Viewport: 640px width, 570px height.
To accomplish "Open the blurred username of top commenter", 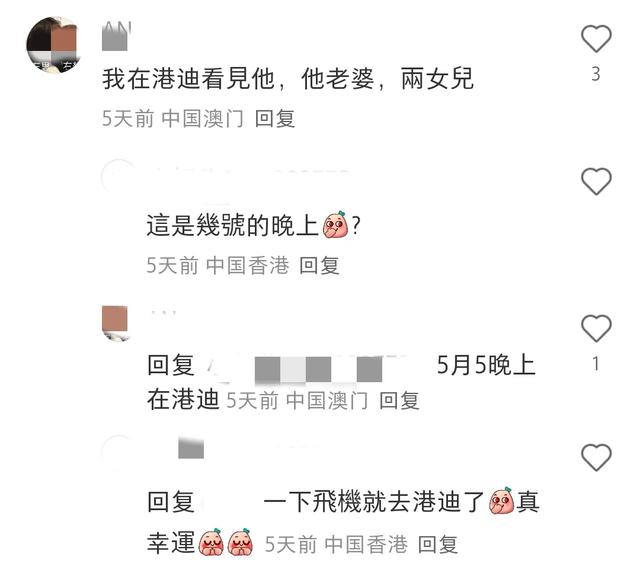I will coord(116,37).
